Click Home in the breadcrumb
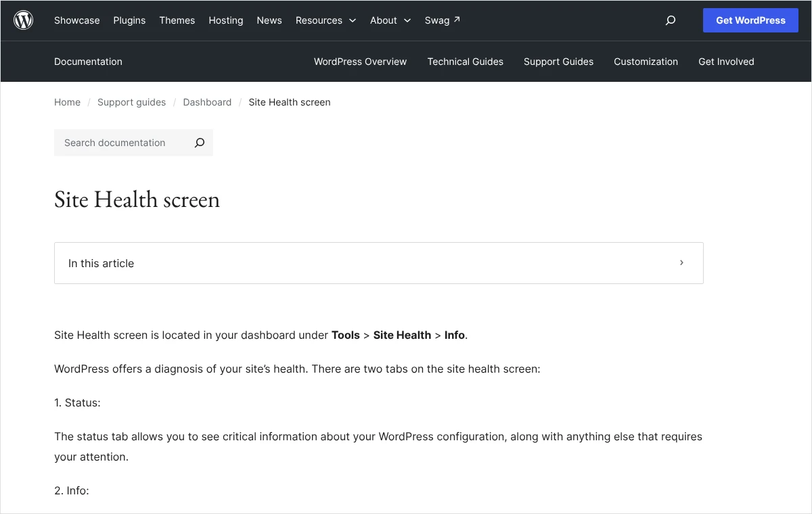Screen dimensions: 812x514 tap(67, 102)
